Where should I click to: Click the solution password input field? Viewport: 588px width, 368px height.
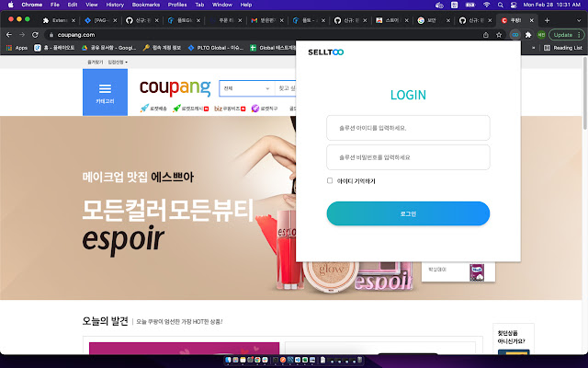pos(408,157)
